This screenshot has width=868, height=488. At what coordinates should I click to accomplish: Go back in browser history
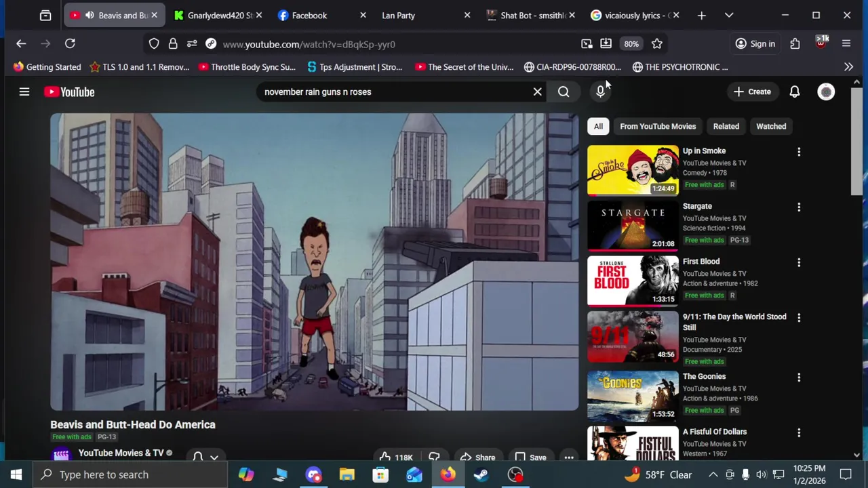point(21,44)
